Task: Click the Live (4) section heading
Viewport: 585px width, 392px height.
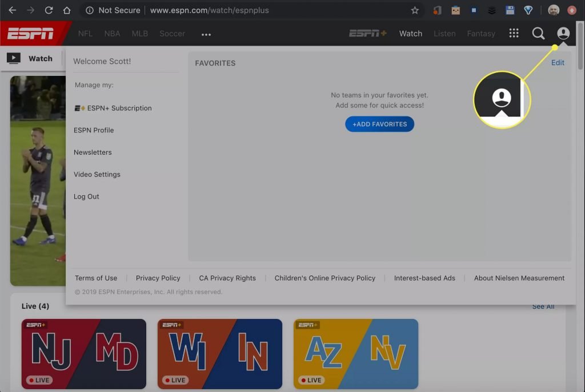Action: (35, 306)
